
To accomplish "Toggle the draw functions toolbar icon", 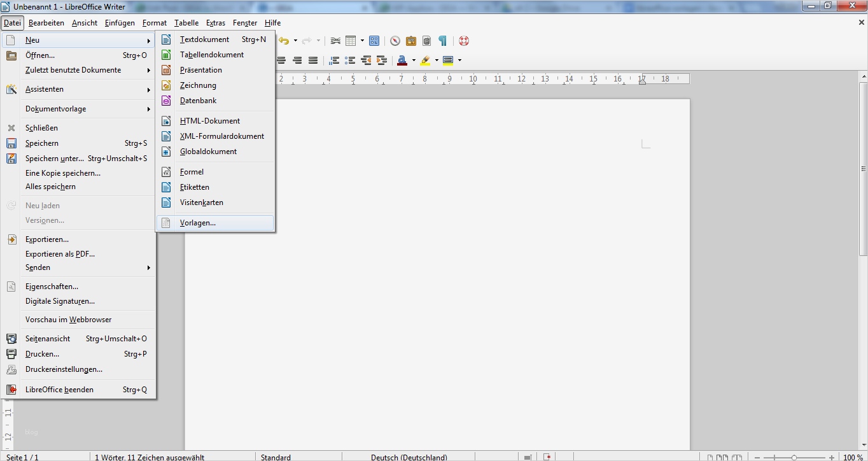I will (x=374, y=41).
